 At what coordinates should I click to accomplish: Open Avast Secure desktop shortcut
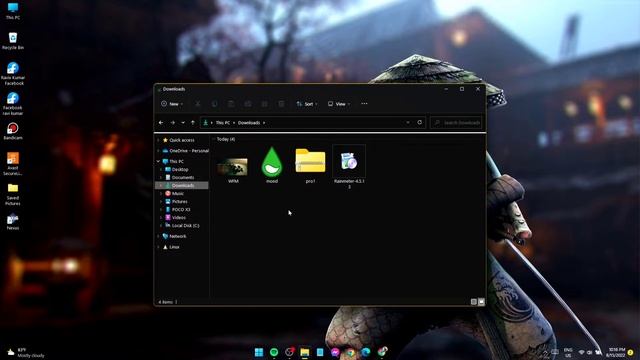(13, 164)
